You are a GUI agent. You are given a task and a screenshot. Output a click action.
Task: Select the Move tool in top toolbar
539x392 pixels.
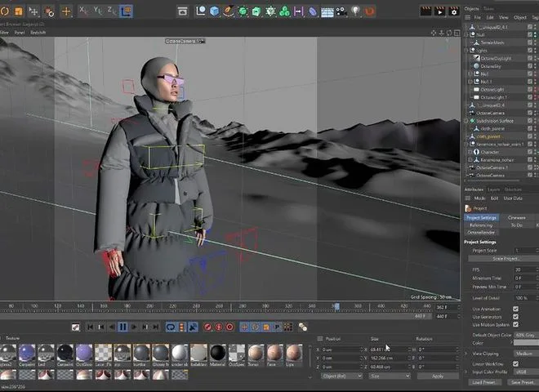coord(66,12)
